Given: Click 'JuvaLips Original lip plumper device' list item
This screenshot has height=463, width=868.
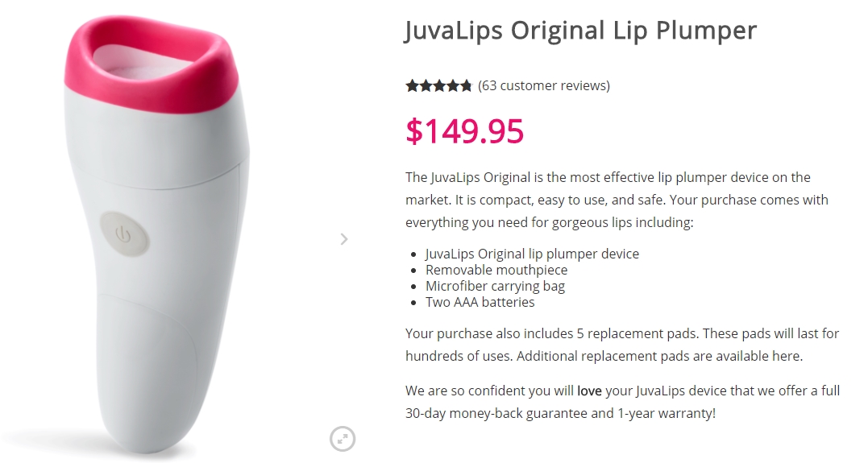Looking at the screenshot, I should pos(532,254).
